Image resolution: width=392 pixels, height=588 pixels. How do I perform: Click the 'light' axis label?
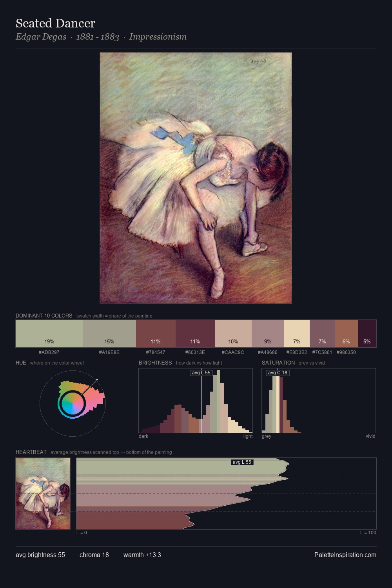(248, 436)
